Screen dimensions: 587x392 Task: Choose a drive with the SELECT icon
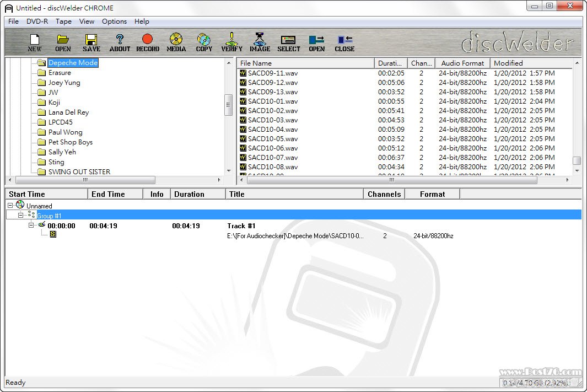tap(289, 42)
